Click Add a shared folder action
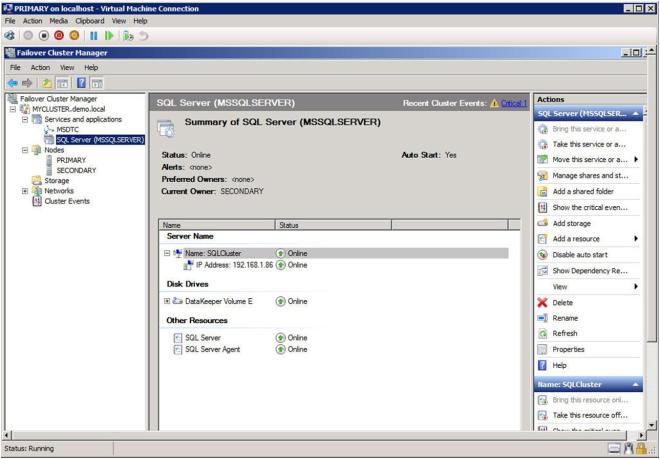 point(585,190)
